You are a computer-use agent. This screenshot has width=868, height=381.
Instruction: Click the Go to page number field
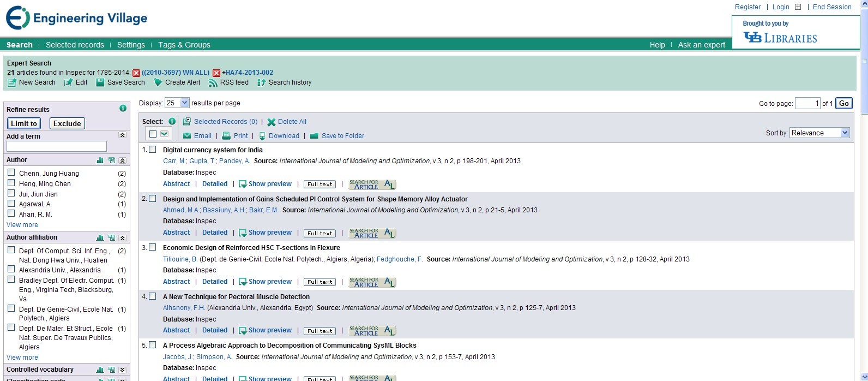(807, 103)
